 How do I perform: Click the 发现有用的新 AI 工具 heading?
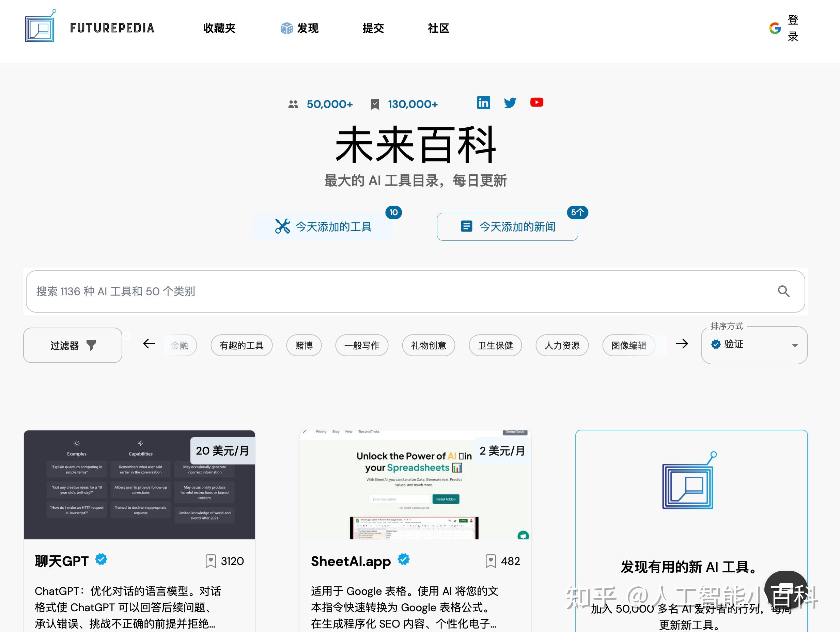[689, 567]
